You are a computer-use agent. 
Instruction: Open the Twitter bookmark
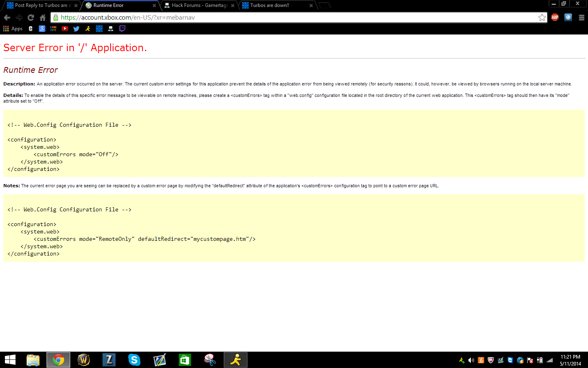tap(76, 29)
